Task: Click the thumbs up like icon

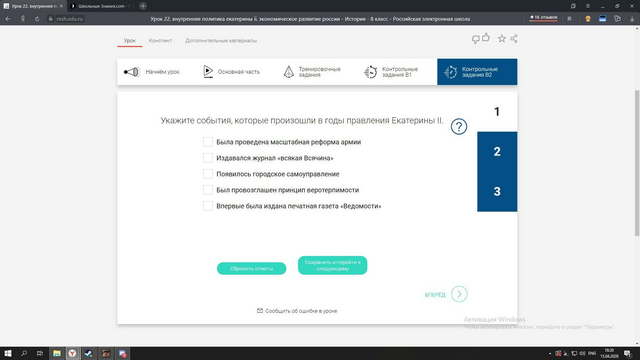Action: 486,38
